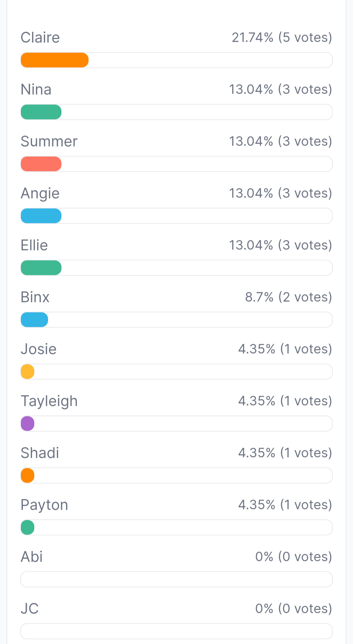Click Tayleigh's purple vote dot

[x=28, y=424]
